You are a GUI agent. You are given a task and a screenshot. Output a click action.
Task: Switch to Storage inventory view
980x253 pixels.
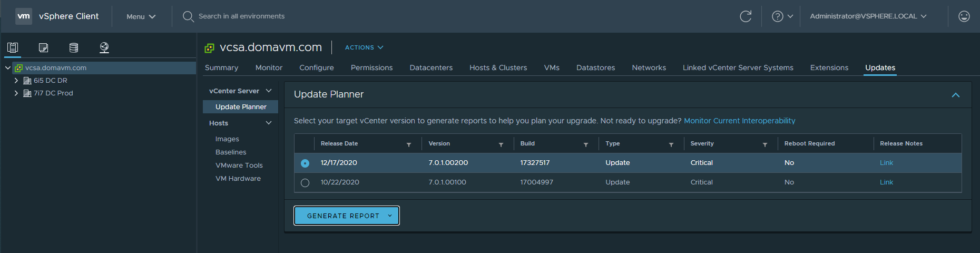(x=74, y=48)
